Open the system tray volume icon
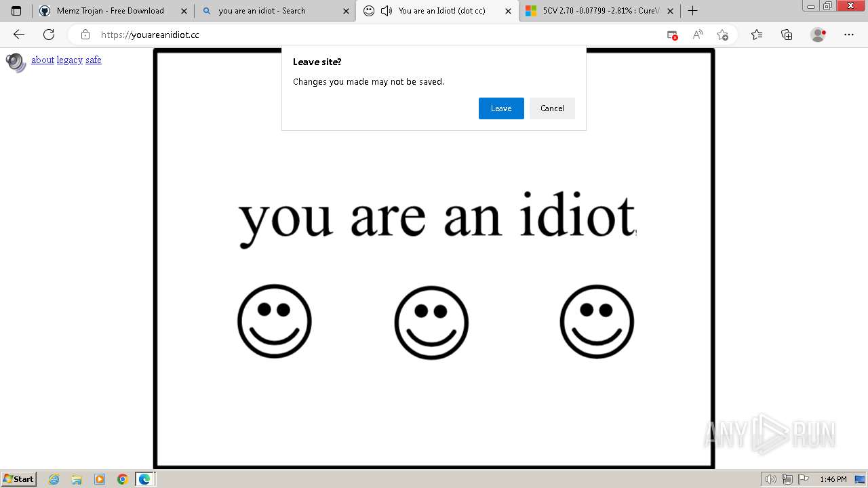This screenshot has height=488, width=868. [x=770, y=479]
